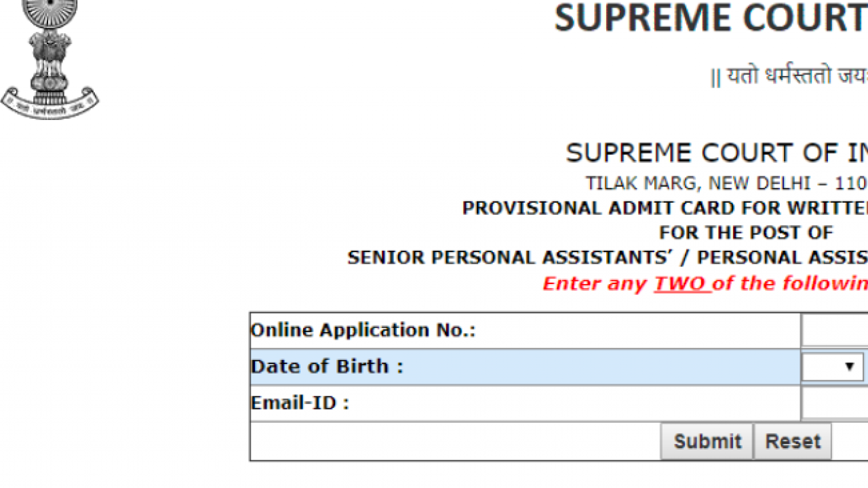Click the Supreme Court emblem logo
This screenshot has width=868, height=488.
click(50, 54)
